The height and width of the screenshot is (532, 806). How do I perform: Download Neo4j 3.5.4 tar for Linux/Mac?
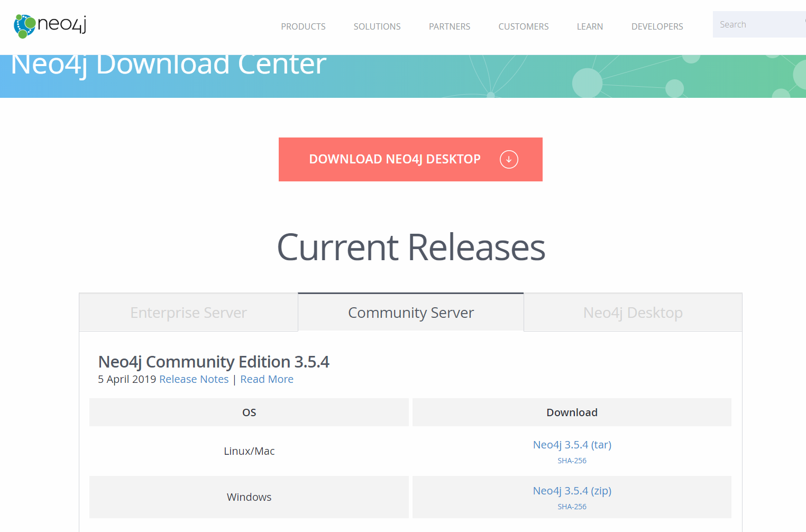(572, 445)
